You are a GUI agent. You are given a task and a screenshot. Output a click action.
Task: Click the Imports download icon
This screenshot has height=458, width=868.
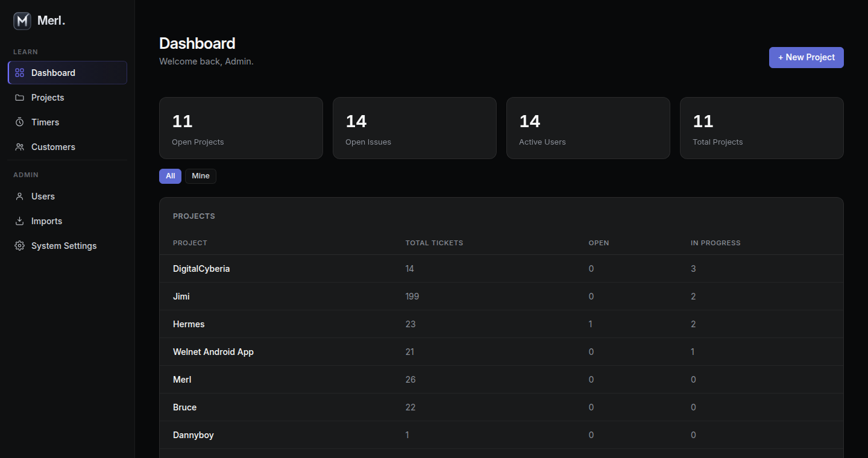pyautogui.click(x=20, y=221)
